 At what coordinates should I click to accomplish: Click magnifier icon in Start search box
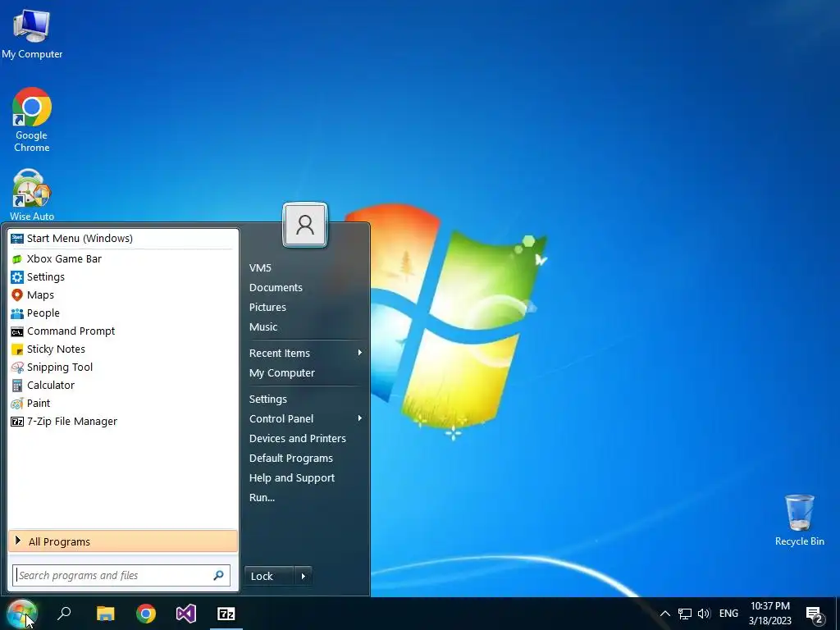(218, 575)
